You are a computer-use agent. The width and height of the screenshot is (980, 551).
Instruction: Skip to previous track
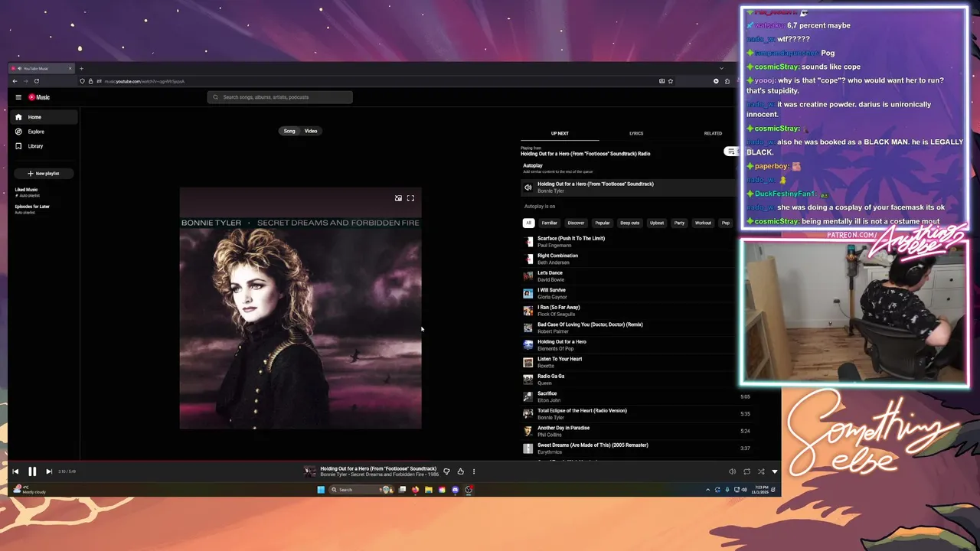(15, 471)
